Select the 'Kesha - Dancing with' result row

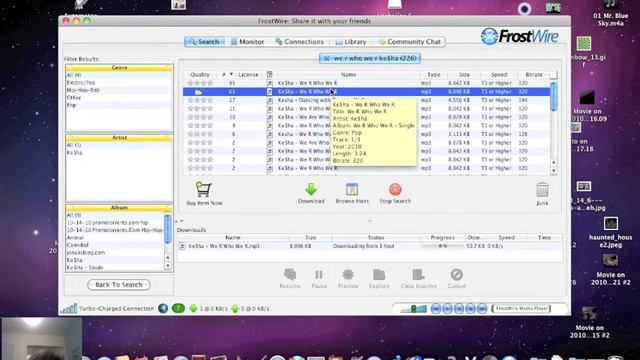(x=367, y=100)
